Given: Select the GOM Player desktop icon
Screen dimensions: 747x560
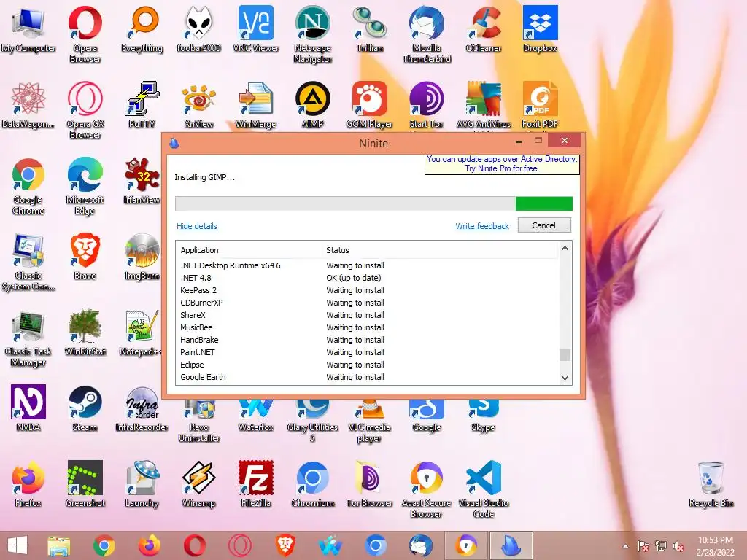Looking at the screenshot, I should coord(369,105).
